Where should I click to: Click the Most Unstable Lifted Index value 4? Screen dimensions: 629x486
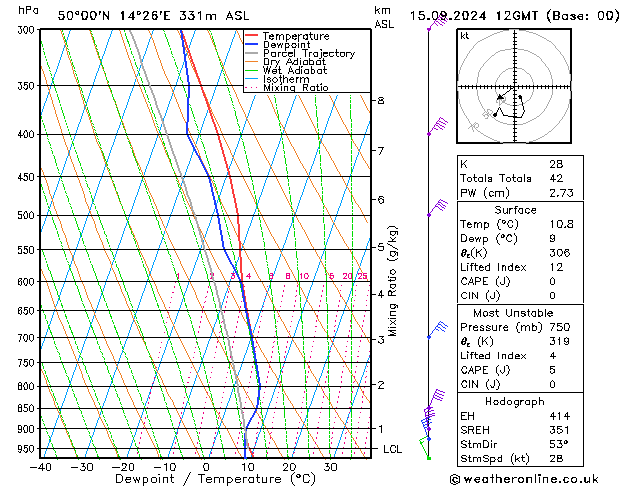[x=553, y=356]
